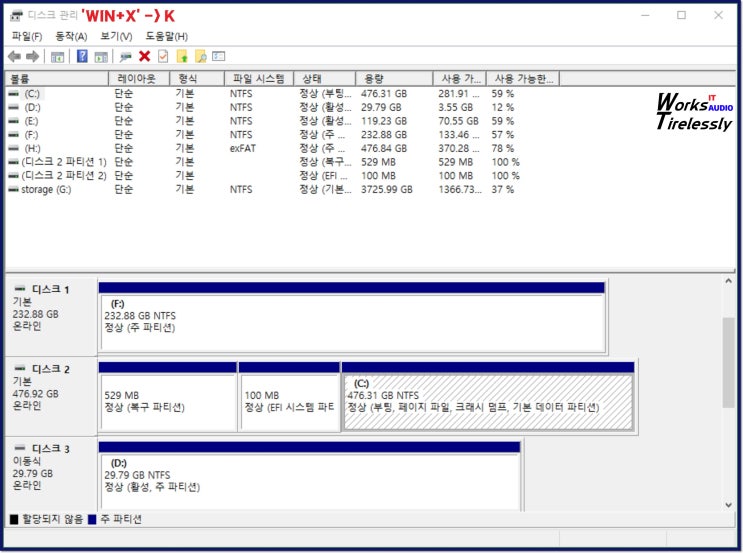The height and width of the screenshot is (553, 743).
Task: Open the 도움말(H) menu
Action: tap(166, 36)
